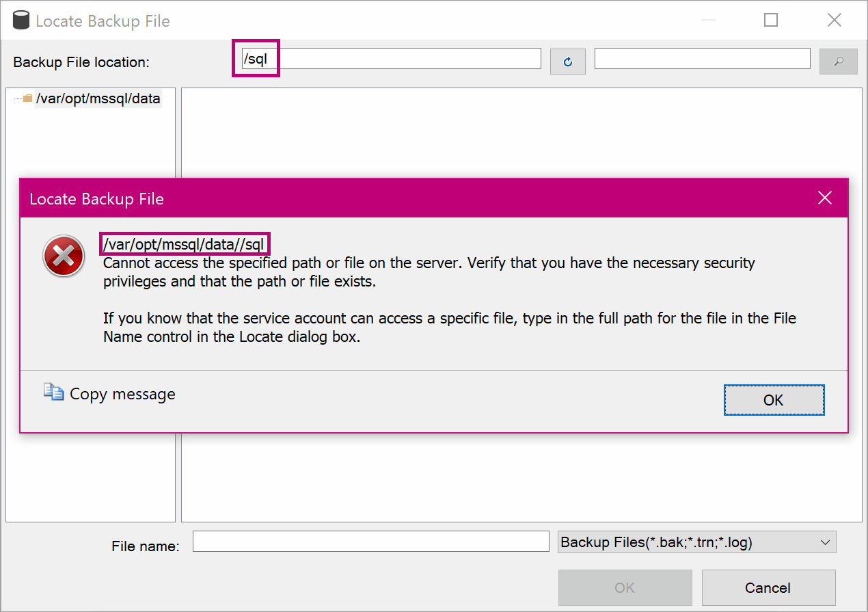Click the search magnifier button
This screenshot has height=612, width=868.
(x=838, y=62)
